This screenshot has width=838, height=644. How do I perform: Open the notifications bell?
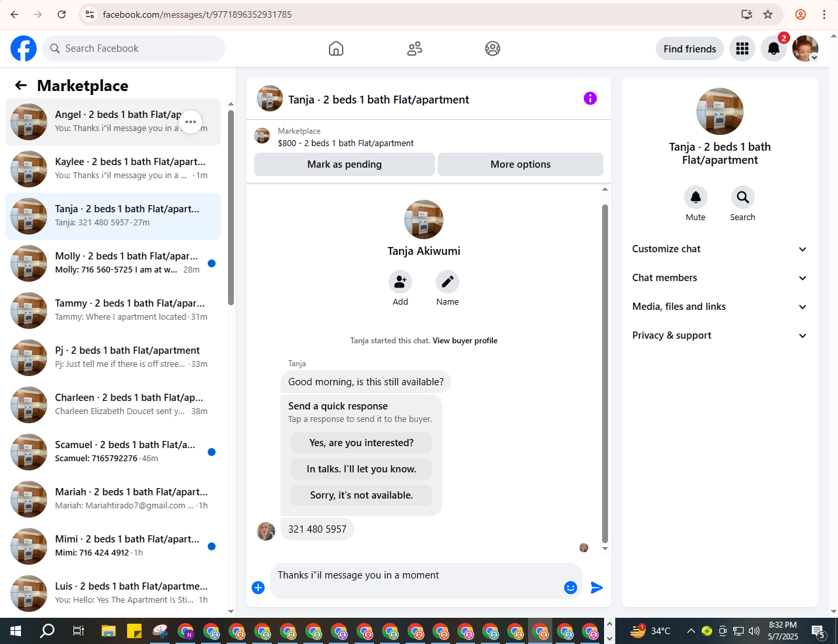pyautogui.click(x=774, y=48)
